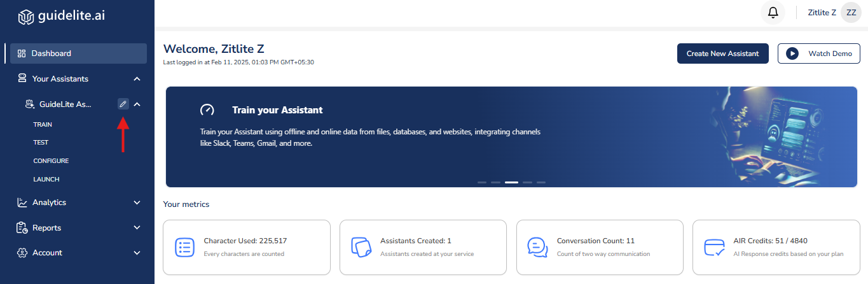Viewport: 868px width, 284px height.
Task: Select the Account sidebar label
Action: pyautogui.click(x=47, y=253)
